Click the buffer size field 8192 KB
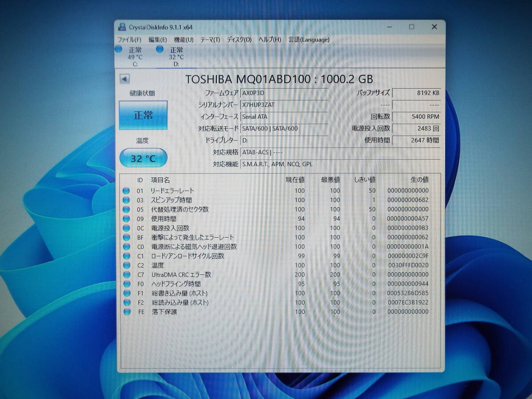 pos(417,93)
